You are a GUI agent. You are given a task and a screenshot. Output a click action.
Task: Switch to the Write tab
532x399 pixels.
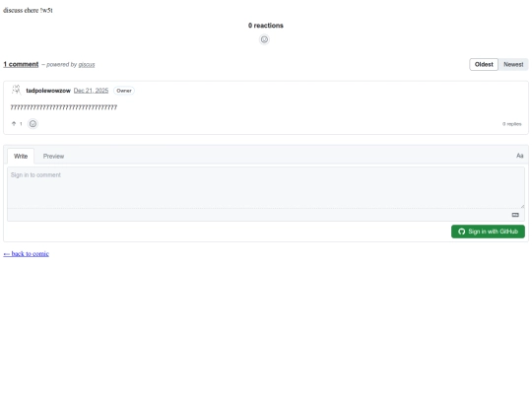[x=21, y=156]
